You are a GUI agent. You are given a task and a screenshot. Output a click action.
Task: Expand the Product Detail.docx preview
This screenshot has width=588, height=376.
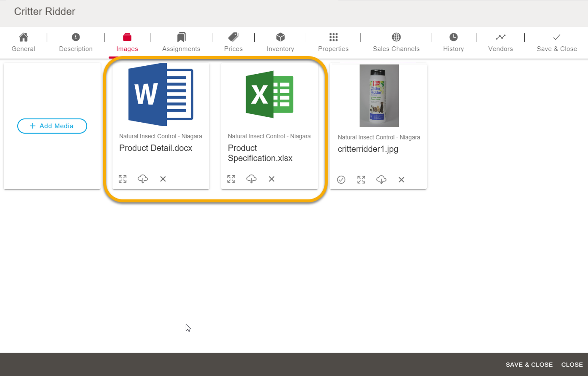point(123,179)
